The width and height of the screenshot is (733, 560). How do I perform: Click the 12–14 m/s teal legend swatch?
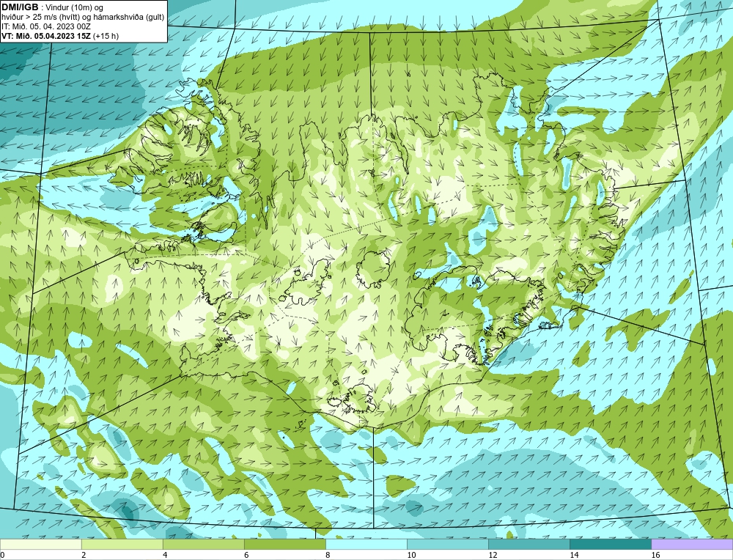(528, 544)
